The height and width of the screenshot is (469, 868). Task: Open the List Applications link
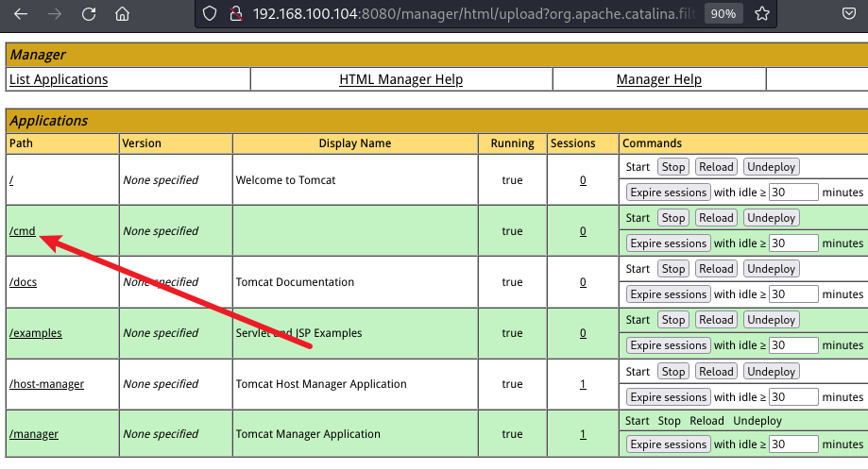[x=59, y=79]
